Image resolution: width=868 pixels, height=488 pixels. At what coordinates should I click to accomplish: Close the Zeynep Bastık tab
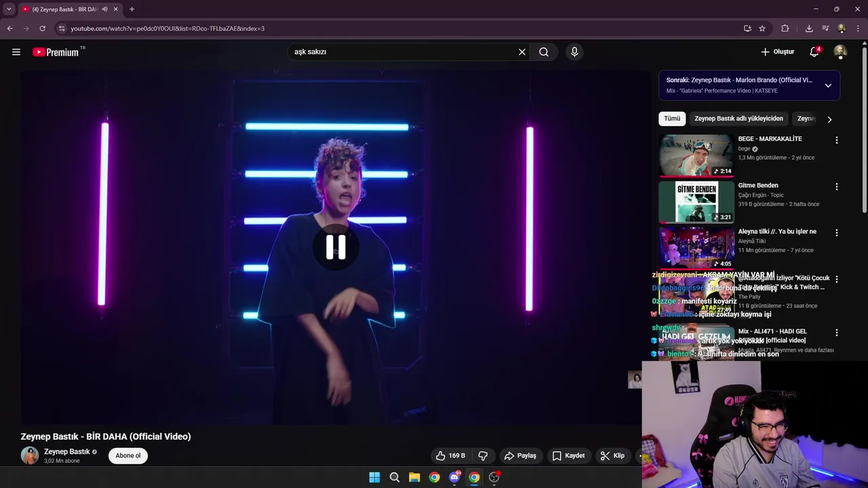point(115,9)
